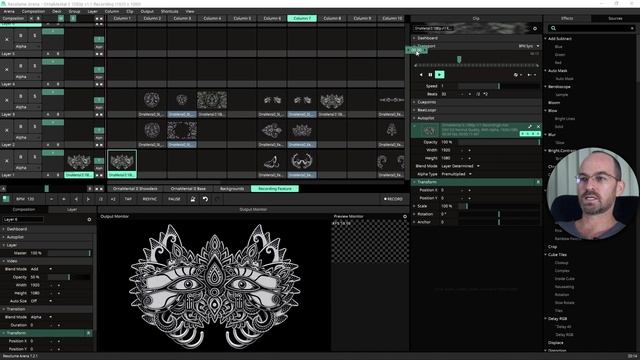Select the Layer 3 clip in Column 4
The height and width of the screenshot is (360, 640).
[x=212, y=100]
